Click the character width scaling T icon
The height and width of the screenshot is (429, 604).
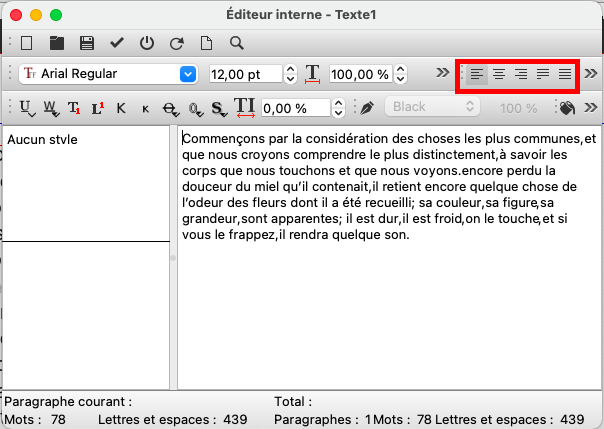click(x=312, y=74)
